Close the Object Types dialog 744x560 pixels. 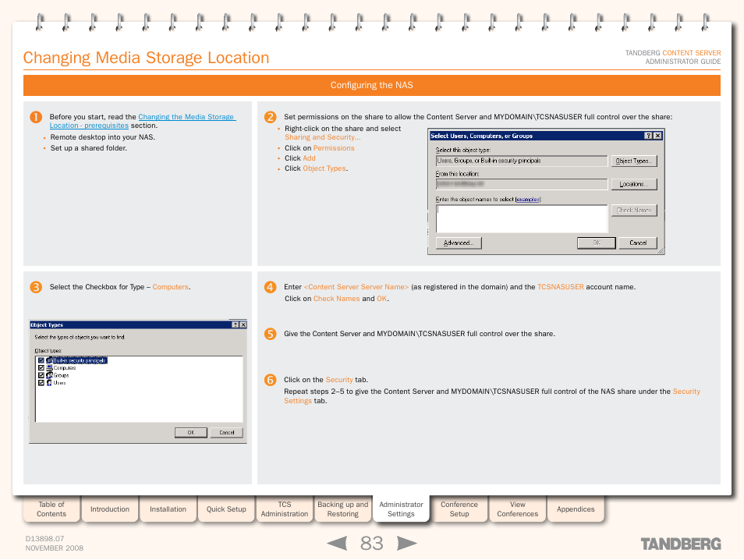tap(243, 324)
